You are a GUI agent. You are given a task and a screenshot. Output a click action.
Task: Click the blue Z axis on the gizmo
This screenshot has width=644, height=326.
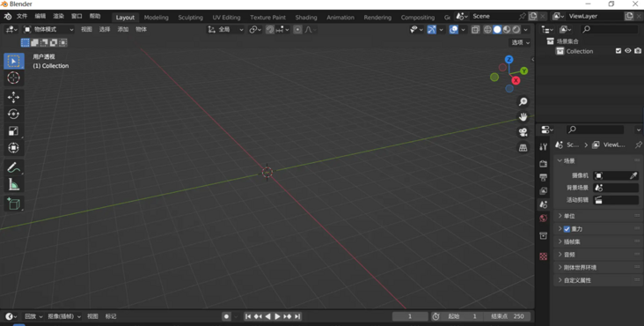point(509,60)
